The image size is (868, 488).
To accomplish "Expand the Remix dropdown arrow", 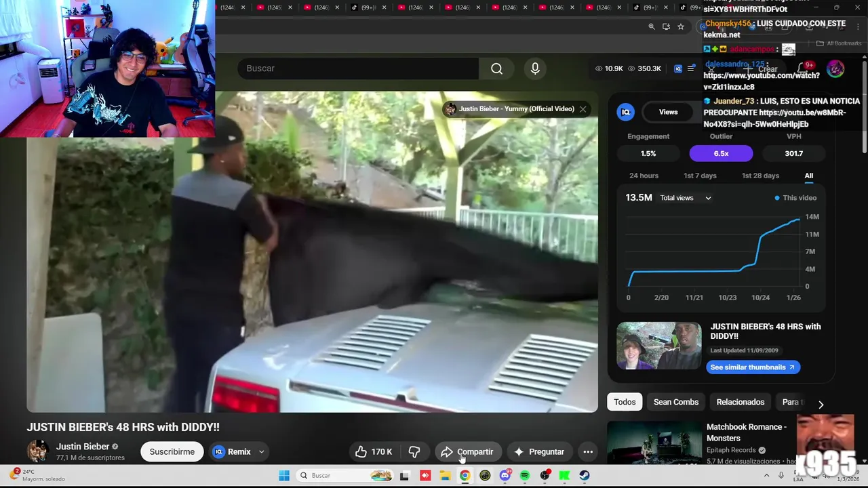I will coord(261,452).
